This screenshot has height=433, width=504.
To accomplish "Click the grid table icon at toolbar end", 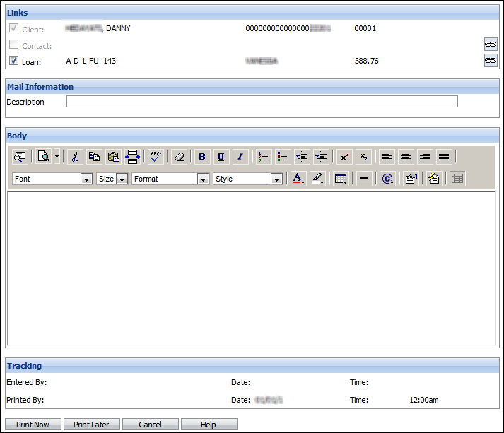I will (x=457, y=179).
